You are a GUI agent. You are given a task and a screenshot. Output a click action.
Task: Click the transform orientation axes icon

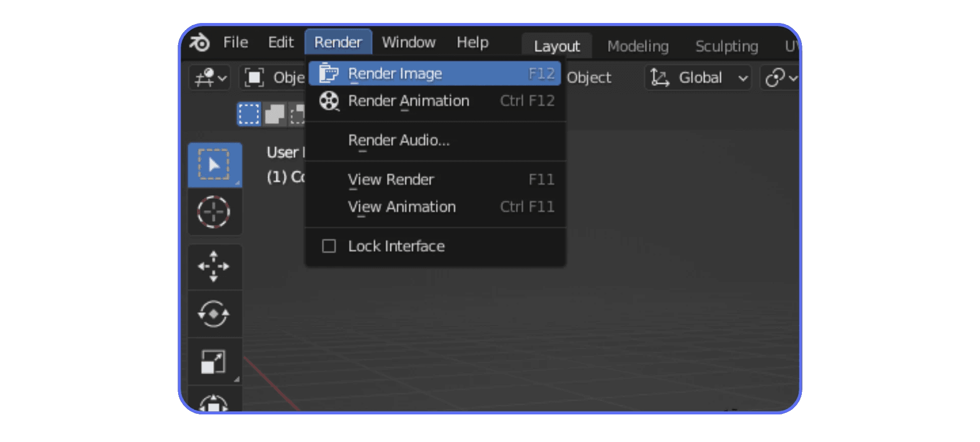(x=659, y=78)
